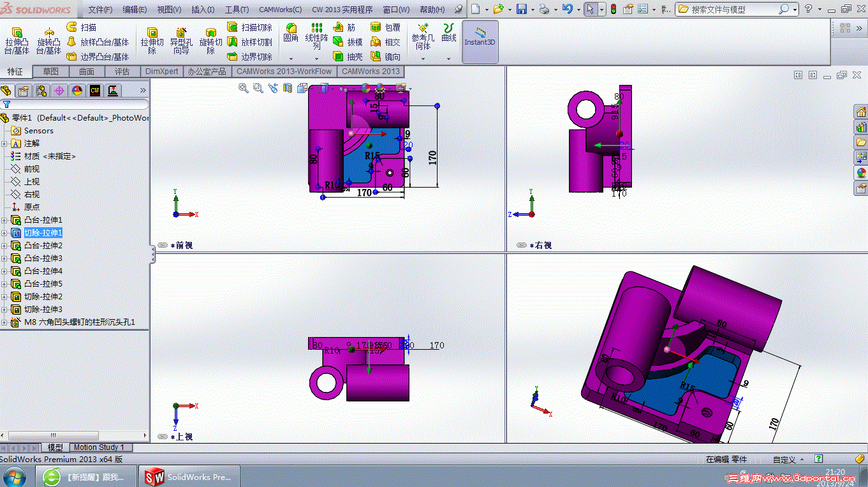The width and height of the screenshot is (868, 487).
Task: Open the Save button dropdown arrow
Action: click(533, 9)
